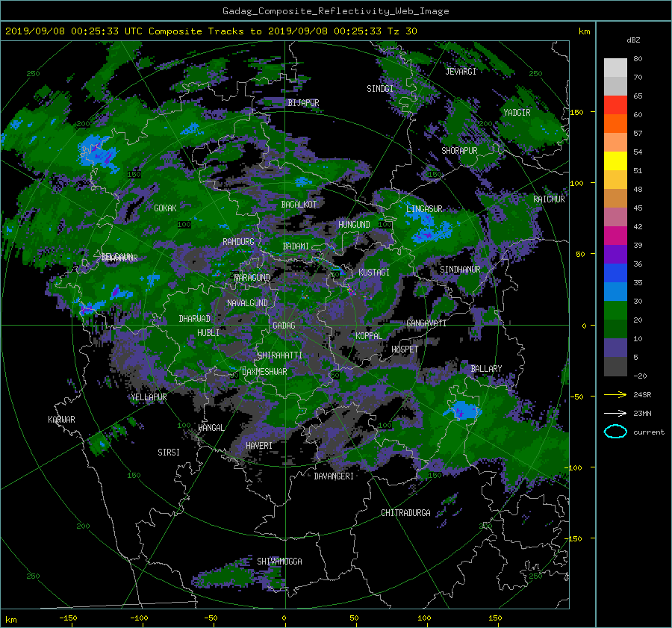Click the KUSTAGI city label
This screenshot has height=628, width=672.
(x=374, y=273)
